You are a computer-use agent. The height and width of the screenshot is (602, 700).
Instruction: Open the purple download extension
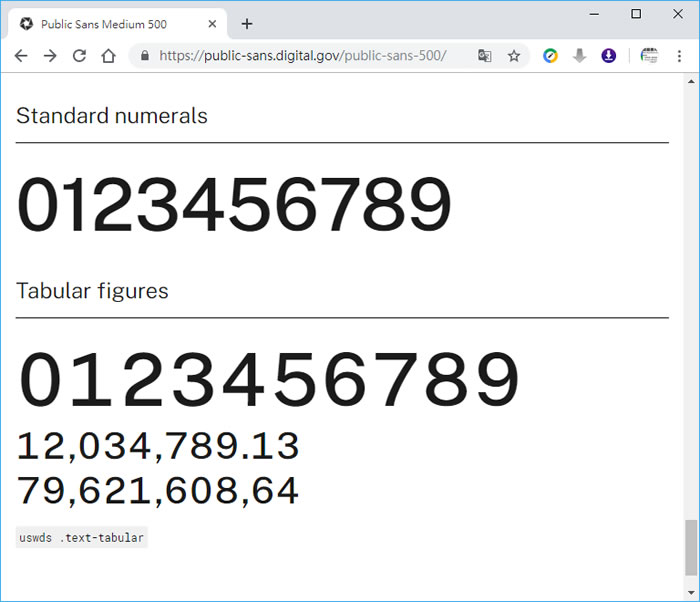(608, 56)
